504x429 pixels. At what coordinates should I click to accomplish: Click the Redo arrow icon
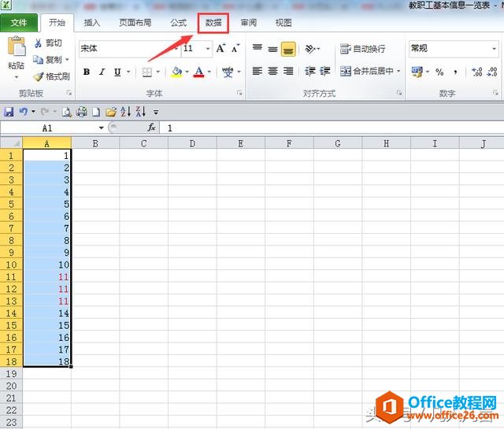coord(45,112)
